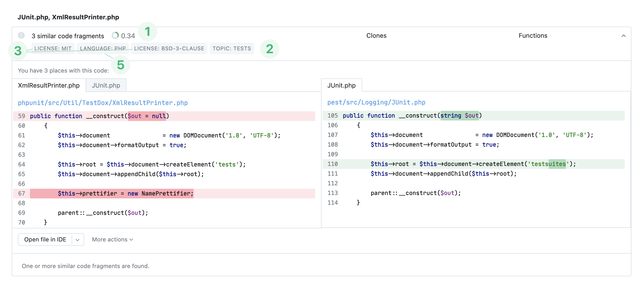
Task: Click the LANGUAGE: PHP tag
Action: (103, 48)
